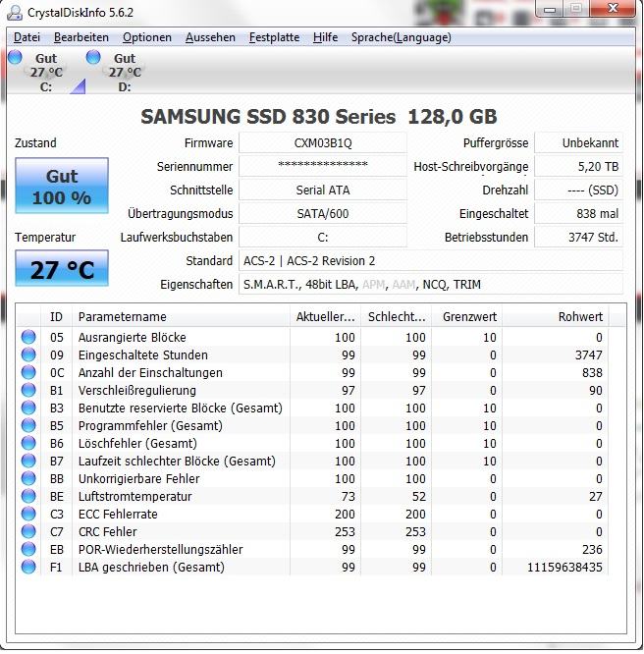Click status orb for Anzahl der Einschaltungen row

click(28, 372)
